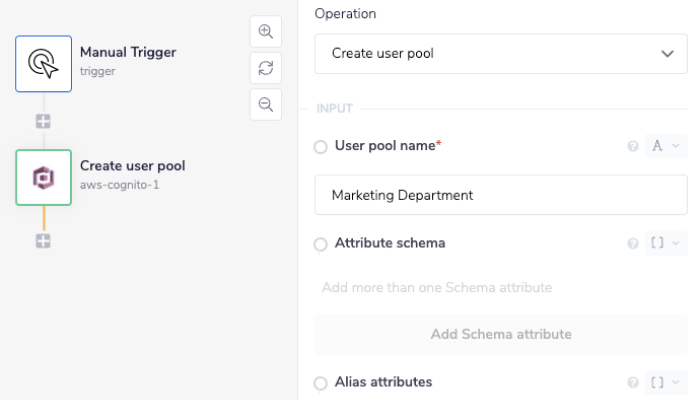
Task: Click the zoom out magnifier icon
Action: click(265, 104)
